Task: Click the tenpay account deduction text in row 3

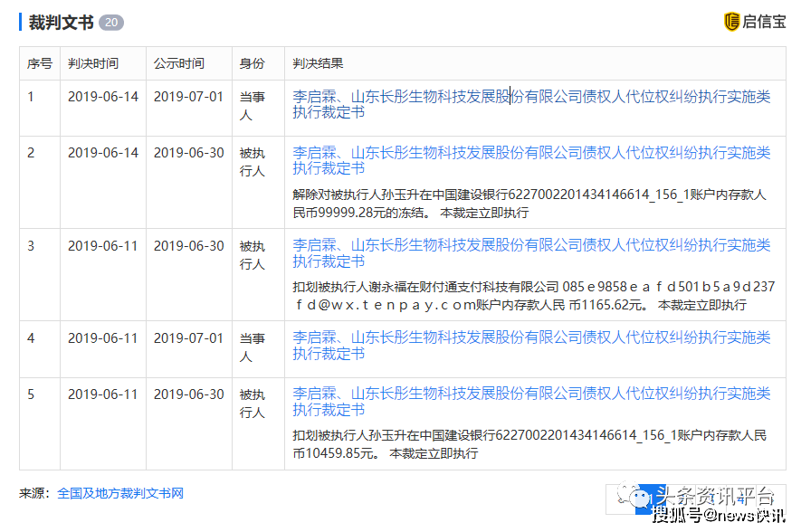Action: click(533, 296)
